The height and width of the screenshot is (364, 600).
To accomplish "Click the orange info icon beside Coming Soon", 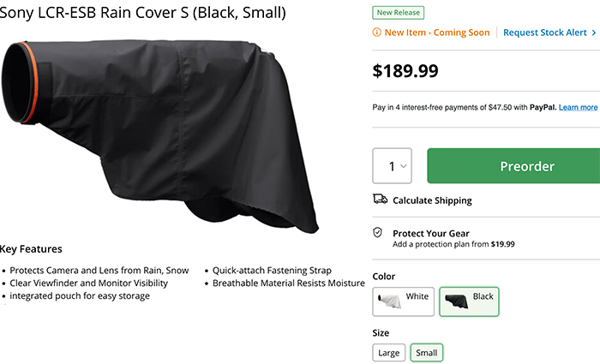I will tap(377, 33).
